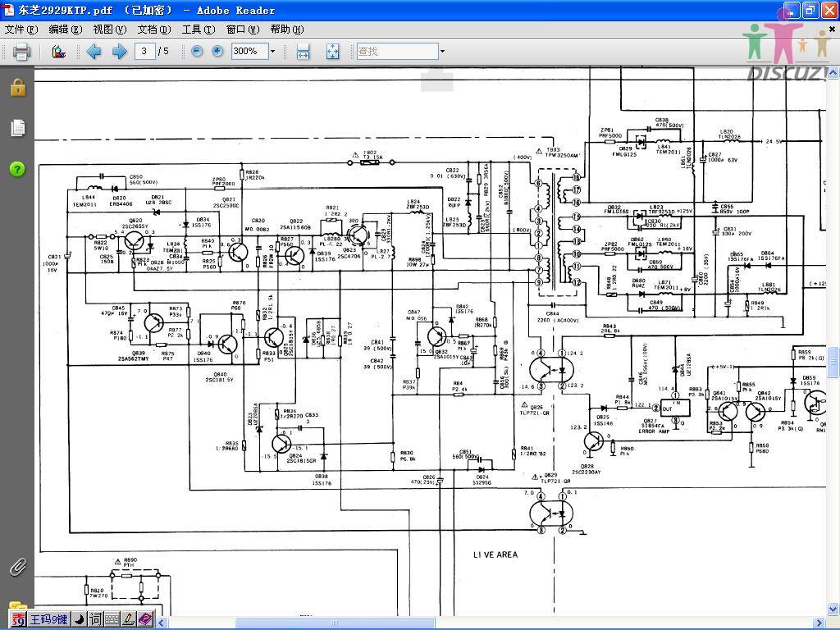Open the zoom level dropdown arrow

272,52
